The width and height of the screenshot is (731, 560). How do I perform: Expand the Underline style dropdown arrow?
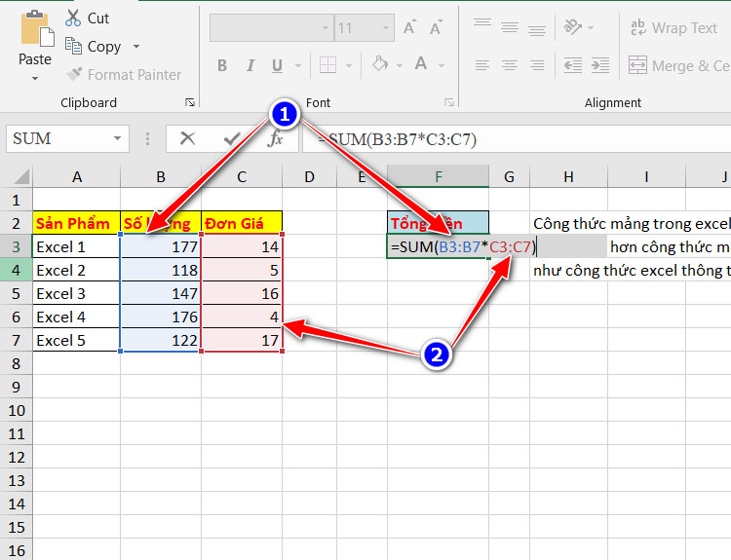click(298, 65)
